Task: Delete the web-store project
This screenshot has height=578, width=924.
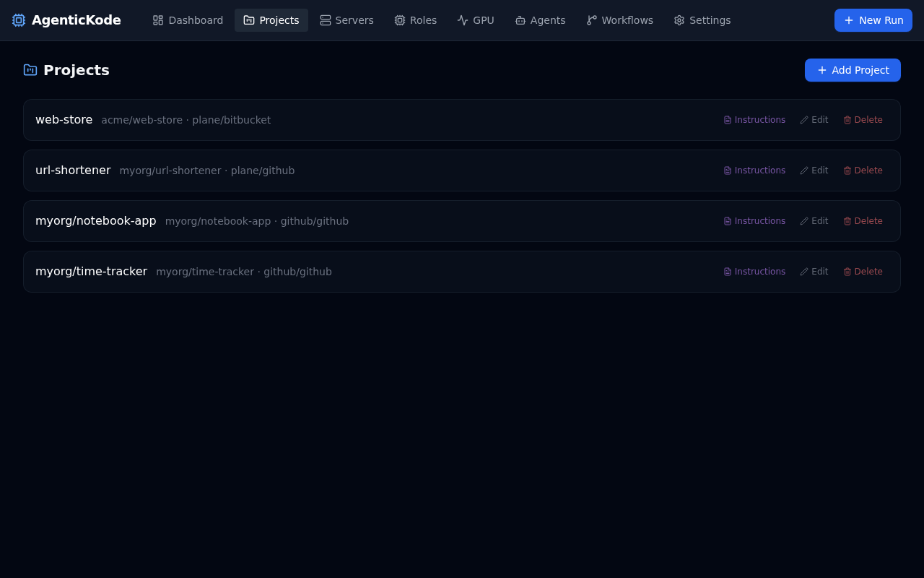Action: [x=863, y=120]
